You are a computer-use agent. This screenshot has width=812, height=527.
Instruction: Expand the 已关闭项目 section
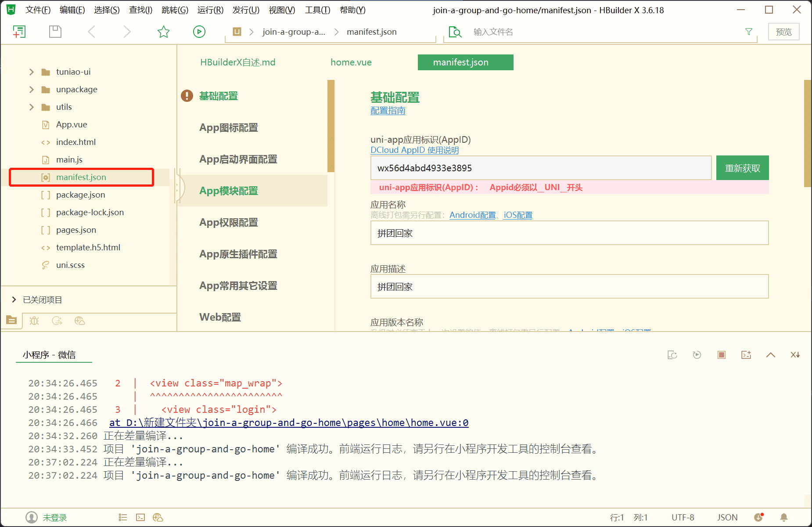point(14,300)
